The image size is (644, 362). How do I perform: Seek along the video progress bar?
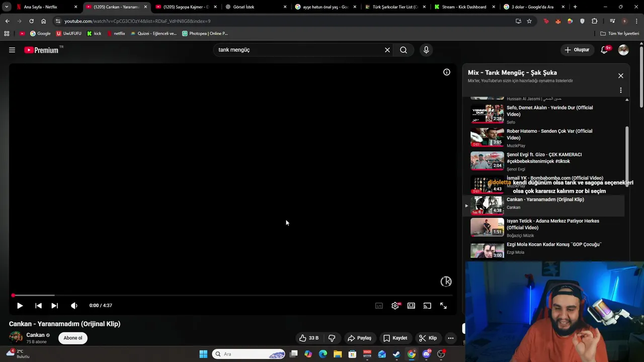[x=232, y=295]
